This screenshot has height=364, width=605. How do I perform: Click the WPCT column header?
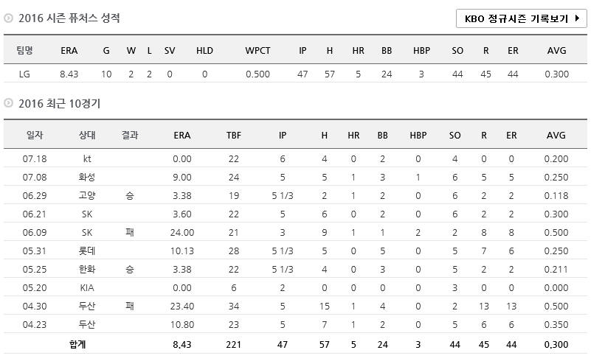click(257, 50)
